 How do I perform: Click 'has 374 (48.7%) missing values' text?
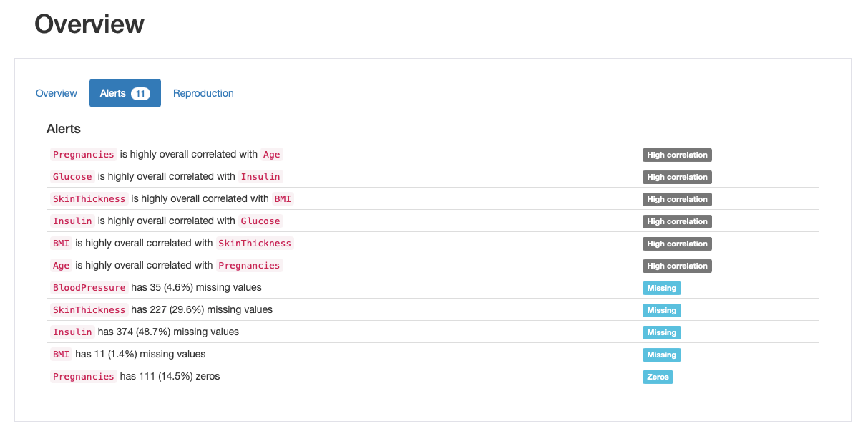(168, 332)
